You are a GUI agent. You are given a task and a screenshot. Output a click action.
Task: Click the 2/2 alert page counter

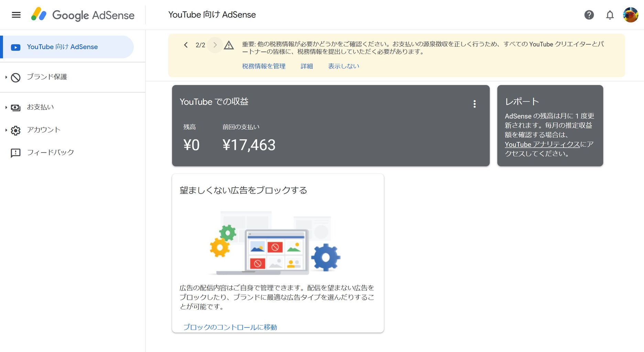point(200,45)
